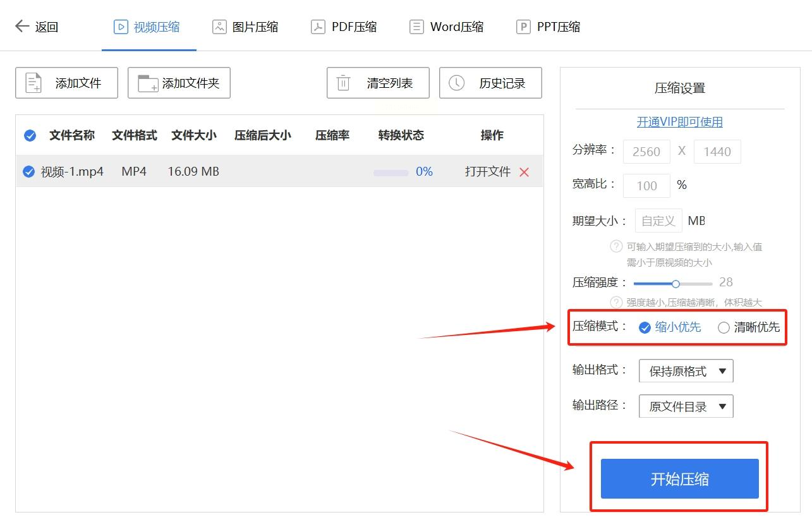
Task: Click the 压缩强度 slider handle
Action: coord(676,284)
